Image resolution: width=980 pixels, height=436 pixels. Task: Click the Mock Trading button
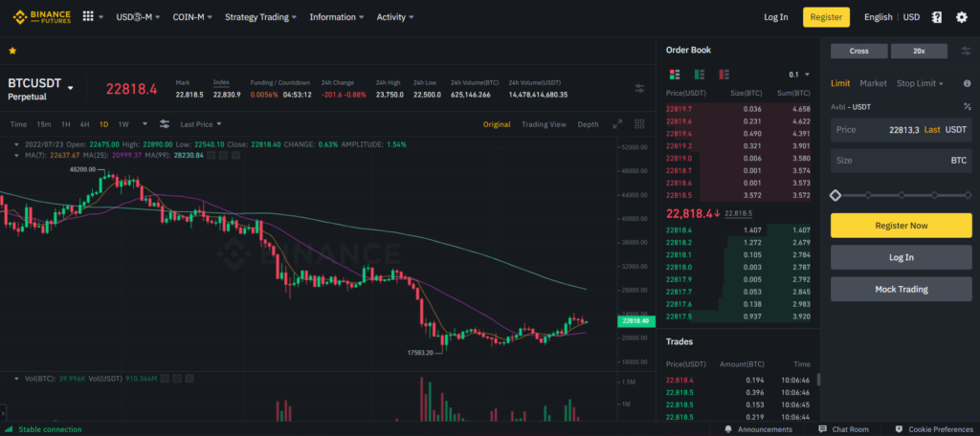click(901, 289)
